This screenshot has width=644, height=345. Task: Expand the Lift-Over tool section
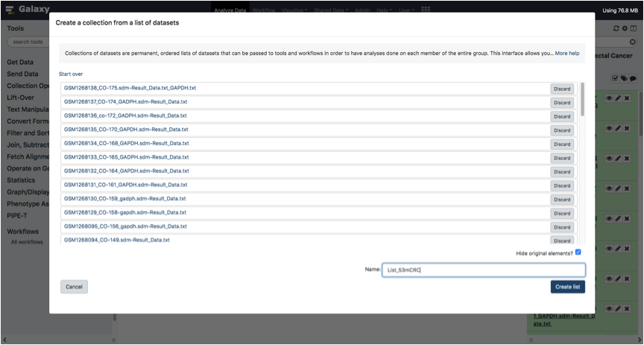(21, 98)
